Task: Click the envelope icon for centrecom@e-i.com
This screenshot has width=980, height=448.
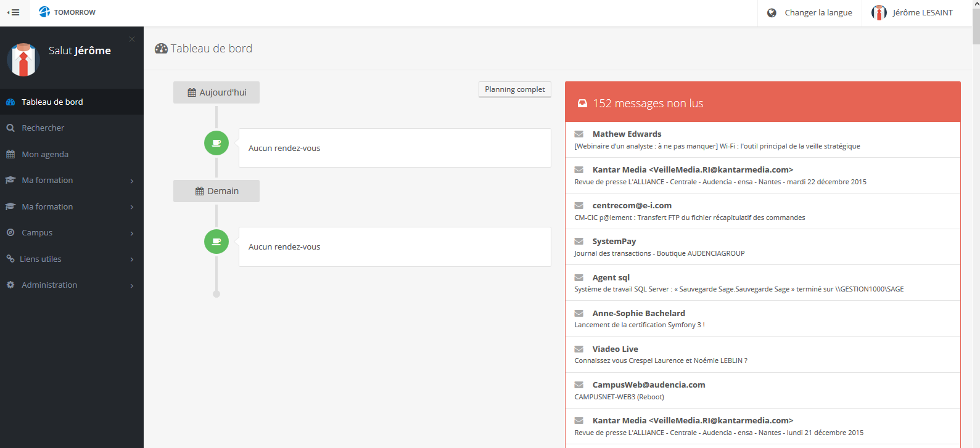Action: 579,206
